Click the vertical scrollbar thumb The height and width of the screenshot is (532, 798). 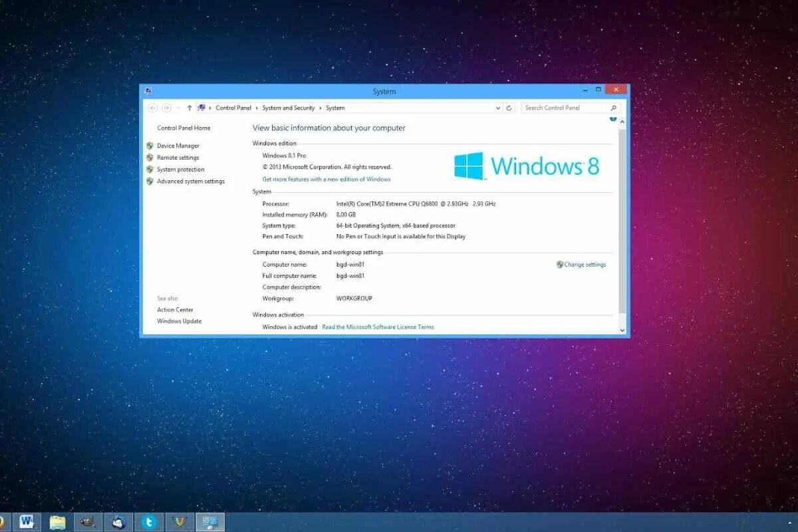pyautogui.click(x=622, y=221)
